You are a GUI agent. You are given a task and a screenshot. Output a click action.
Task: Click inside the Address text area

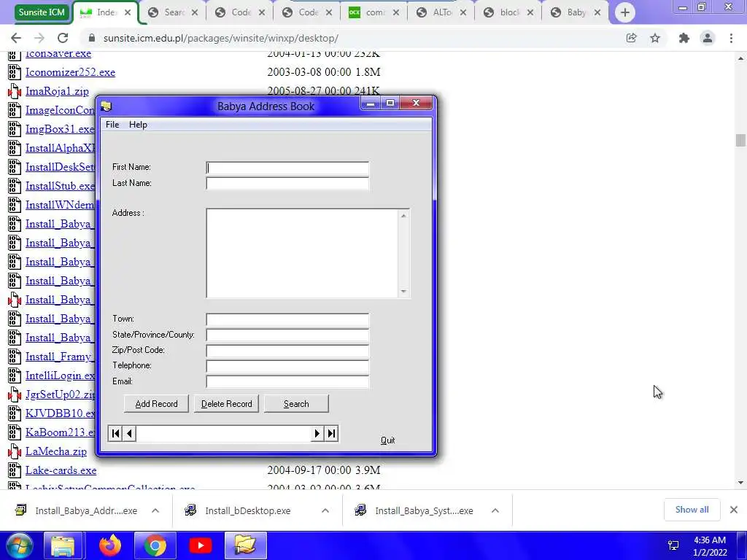point(302,253)
